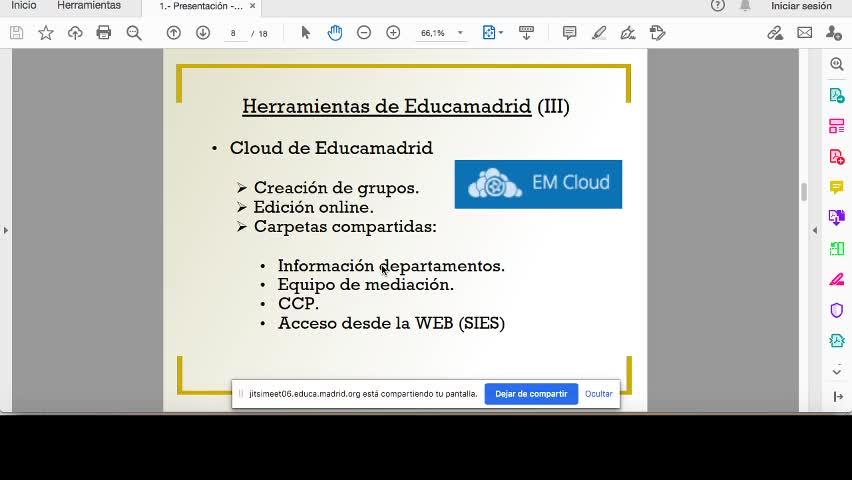
Task: Go to previous page arrow up
Action: click(x=174, y=33)
